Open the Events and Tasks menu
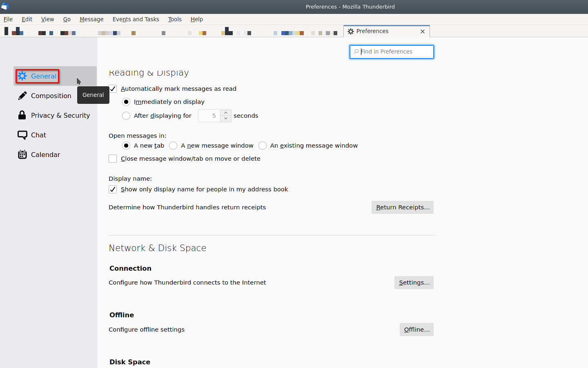Viewport: 588px width, 368px height. click(136, 19)
